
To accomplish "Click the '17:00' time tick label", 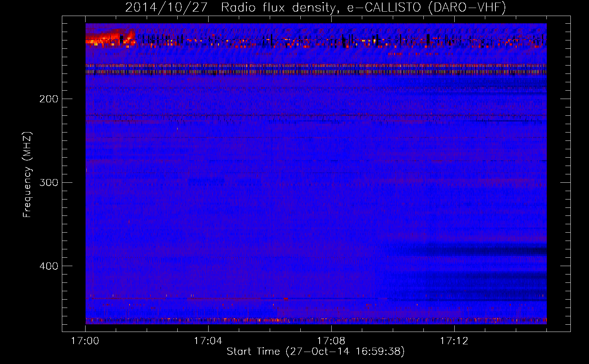I will click(85, 341).
